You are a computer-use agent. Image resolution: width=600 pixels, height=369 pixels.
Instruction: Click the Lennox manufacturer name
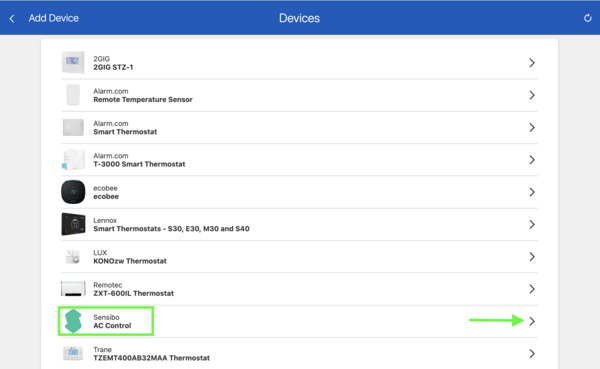pyautogui.click(x=105, y=220)
